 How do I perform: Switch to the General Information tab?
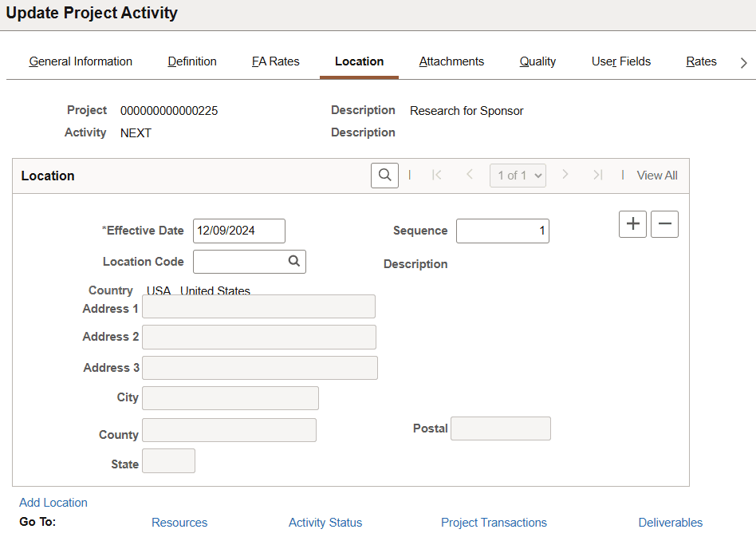pyautogui.click(x=80, y=61)
